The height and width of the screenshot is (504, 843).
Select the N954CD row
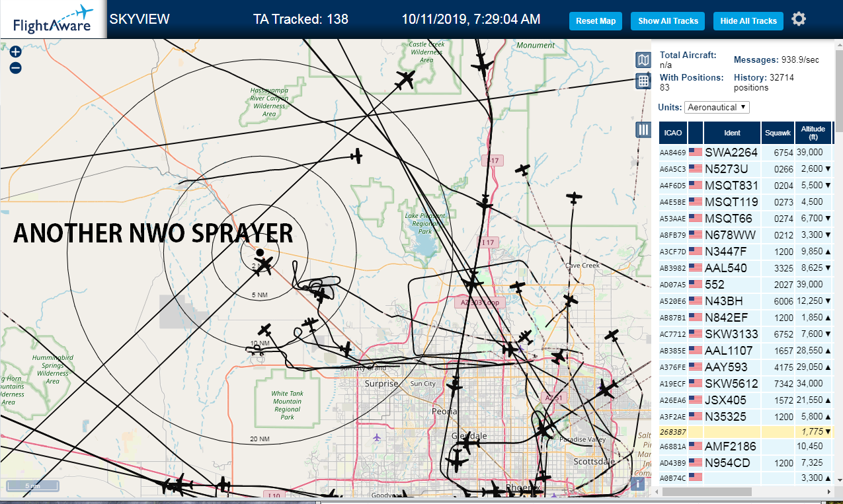(x=745, y=463)
